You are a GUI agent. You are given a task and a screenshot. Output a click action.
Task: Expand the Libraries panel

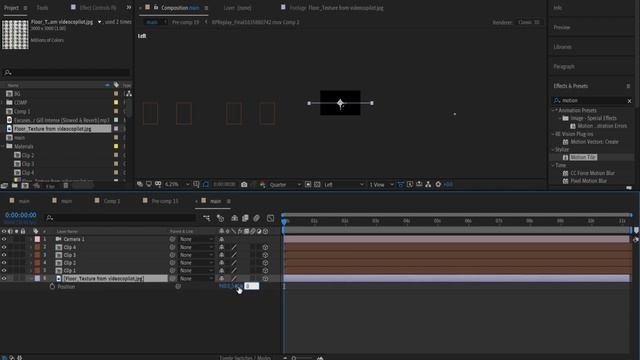(562, 47)
